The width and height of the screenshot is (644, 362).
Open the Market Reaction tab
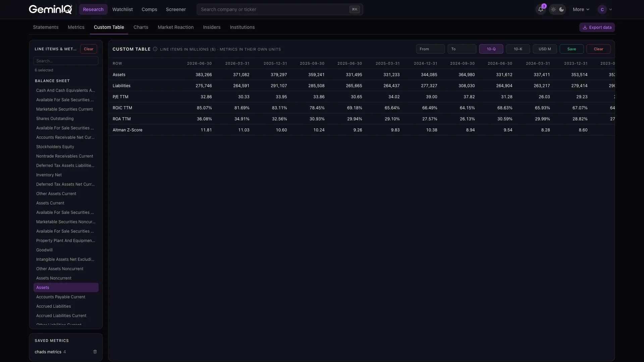pyautogui.click(x=175, y=27)
